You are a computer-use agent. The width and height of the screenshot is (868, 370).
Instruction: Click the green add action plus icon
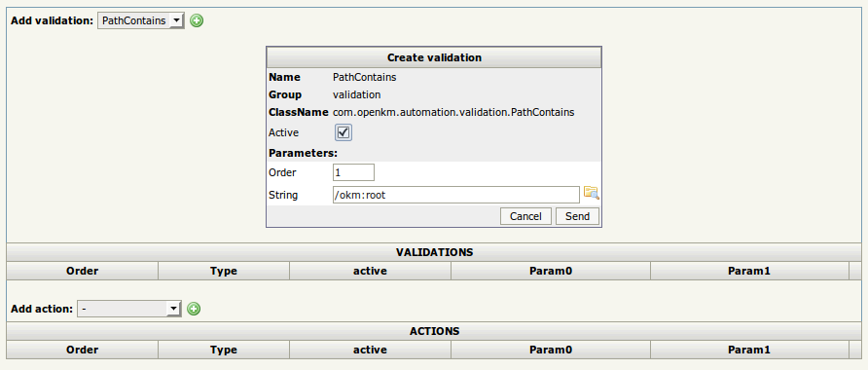pos(194,309)
